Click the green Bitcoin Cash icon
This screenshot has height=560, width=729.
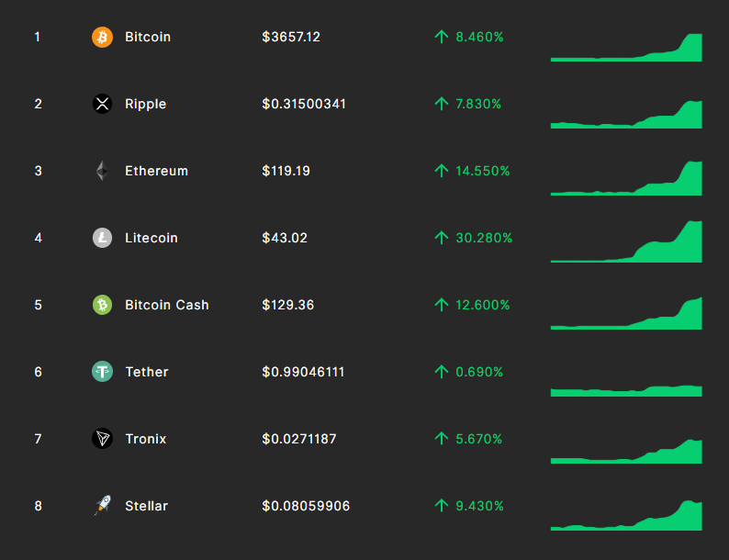point(102,305)
